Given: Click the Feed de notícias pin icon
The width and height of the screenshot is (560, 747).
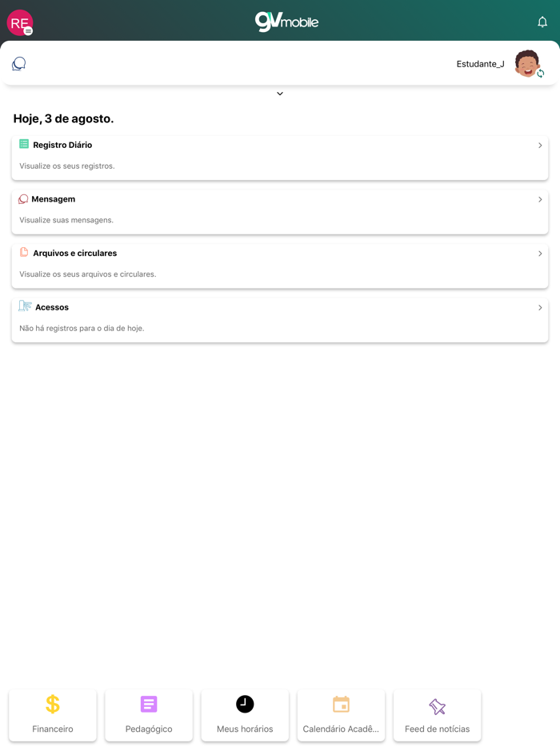Looking at the screenshot, I should coord(437,704).
